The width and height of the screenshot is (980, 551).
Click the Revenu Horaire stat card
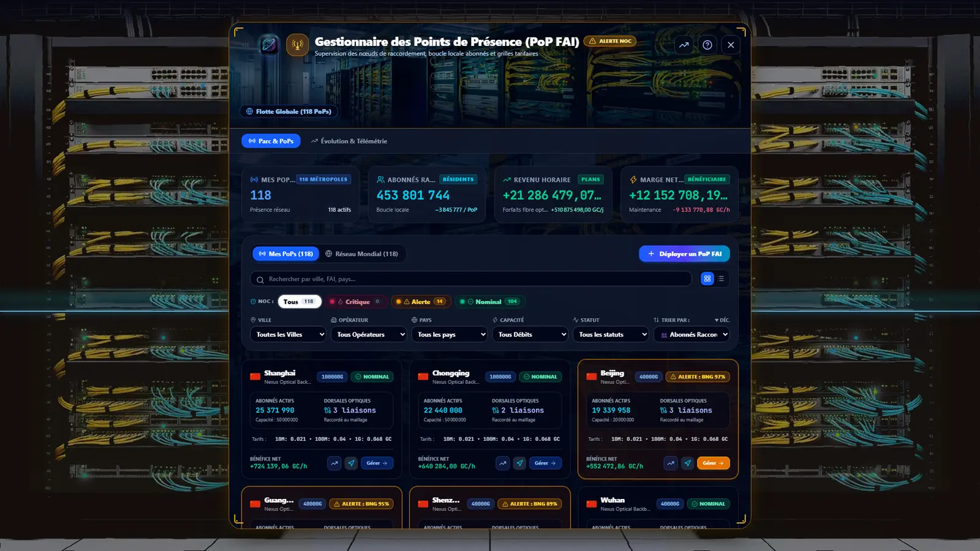click(x=553, y=194)
